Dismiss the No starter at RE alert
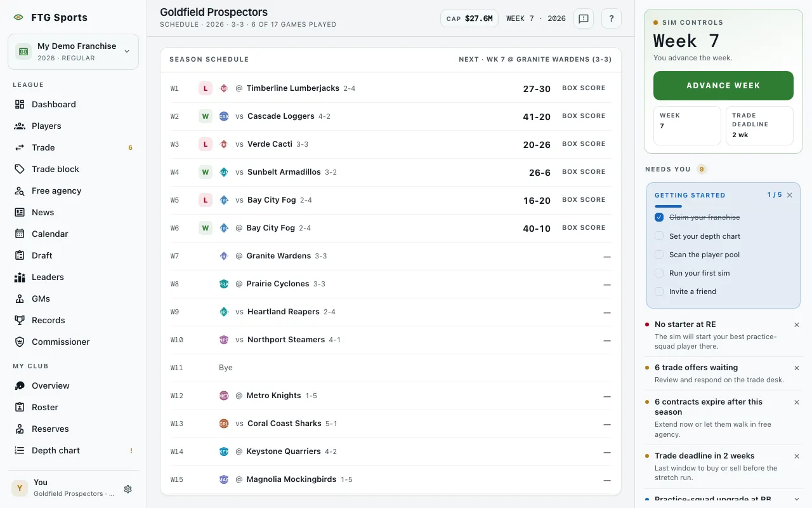This screenshot has width=812, height=508. [797, 324]
